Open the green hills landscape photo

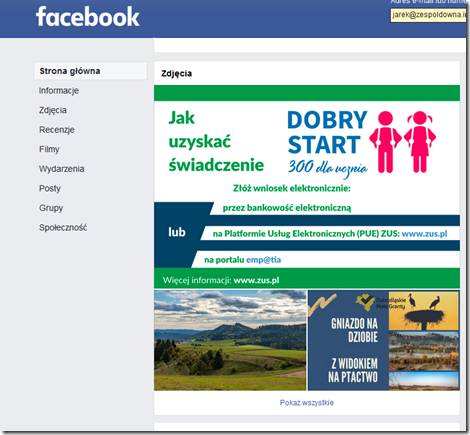click(230, 340)
